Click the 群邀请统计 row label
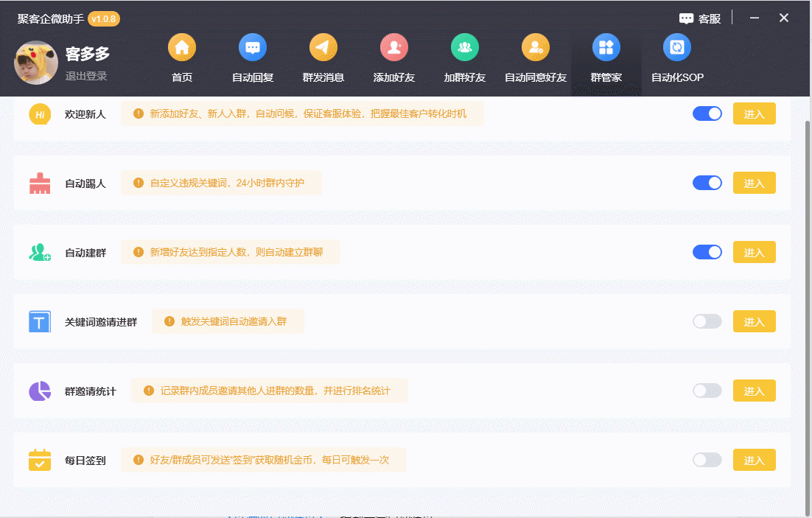 click(91, 391)
